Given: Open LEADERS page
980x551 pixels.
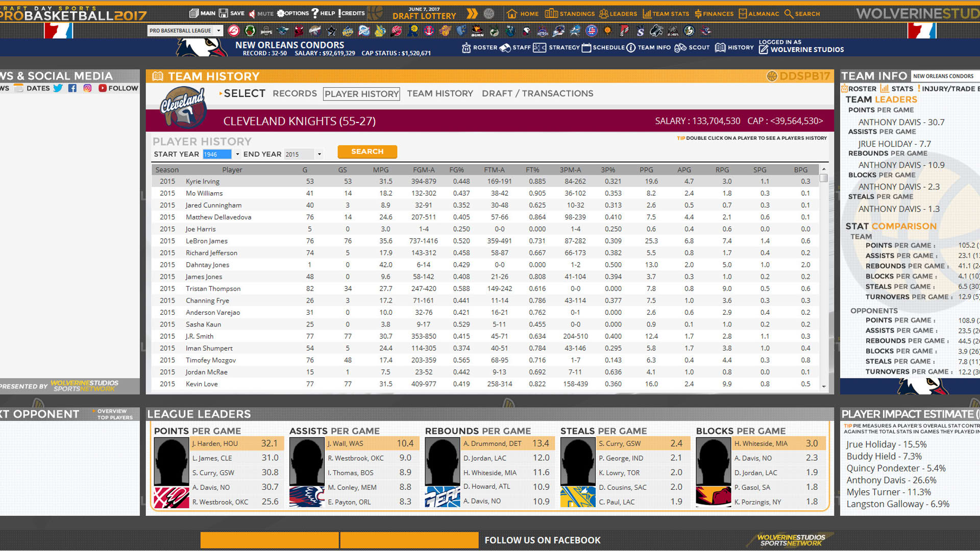Looking at the screenshot, I should coord(618,14).
